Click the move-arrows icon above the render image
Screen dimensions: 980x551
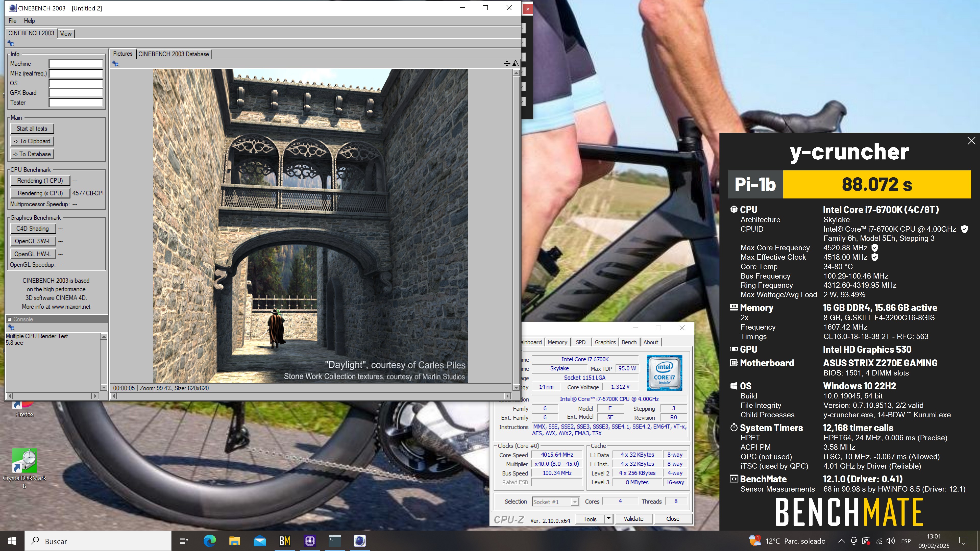[507, 64]
